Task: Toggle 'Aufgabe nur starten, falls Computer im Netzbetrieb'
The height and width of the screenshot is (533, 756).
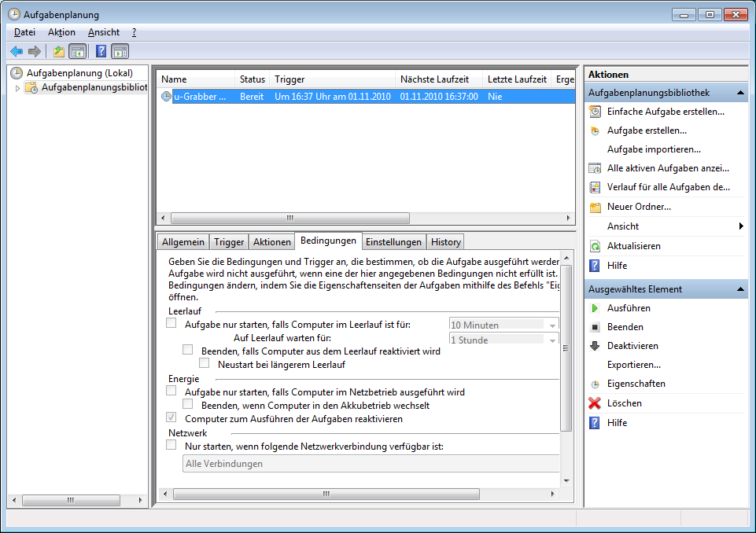Action: [171, 391]
